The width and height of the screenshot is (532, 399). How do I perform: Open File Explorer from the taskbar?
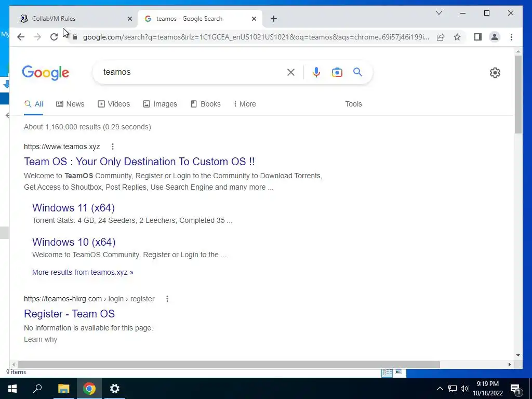click(63, 389)
